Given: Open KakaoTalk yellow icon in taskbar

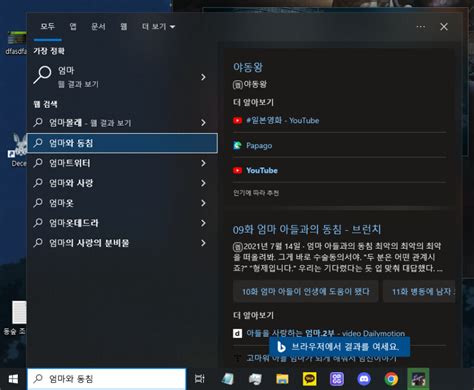Looking at the screenshot, I should 309,379.
